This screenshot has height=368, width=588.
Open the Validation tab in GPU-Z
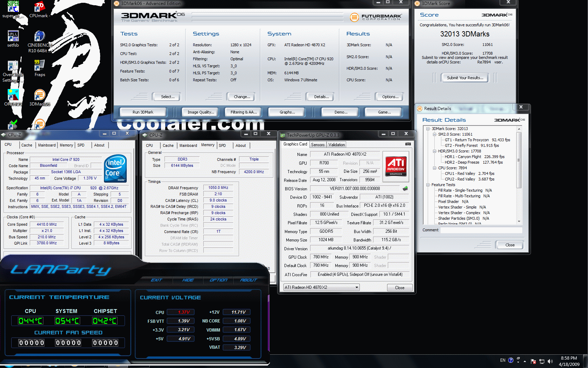(337, 144)
